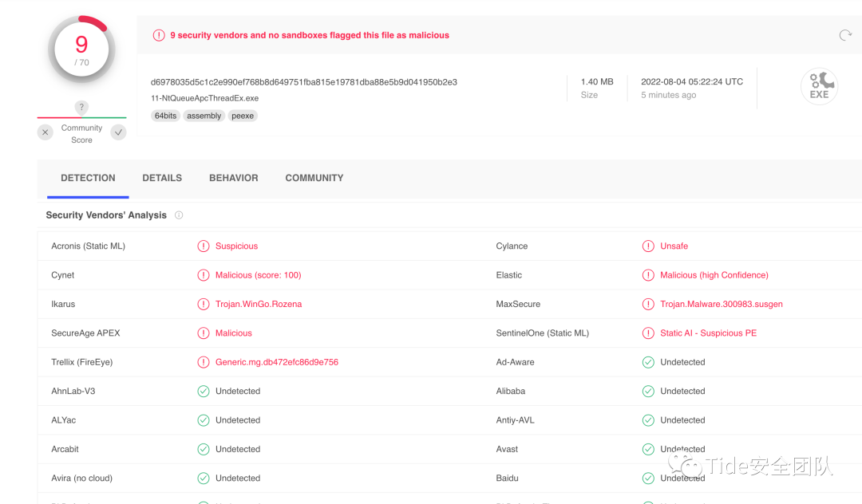Click the Unsafe result for Cylance
The width and height of the screenshot is (862, 504).
[674, 246]
